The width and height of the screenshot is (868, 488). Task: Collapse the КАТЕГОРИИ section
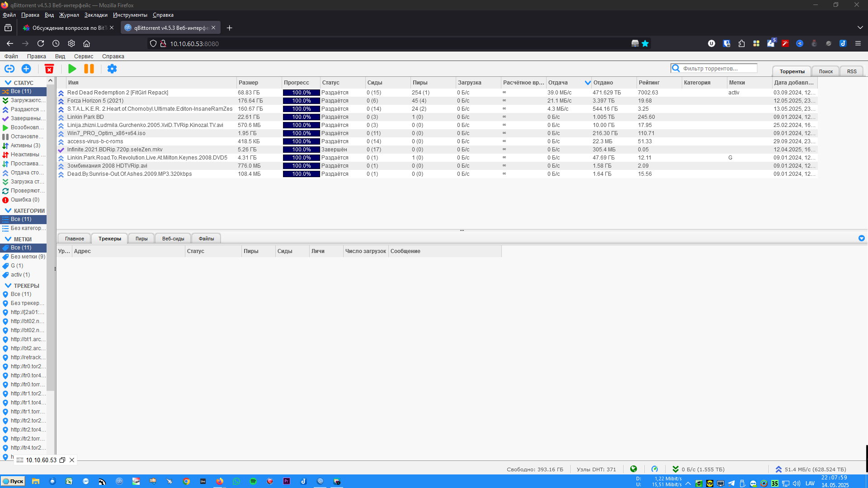[8, 211]
